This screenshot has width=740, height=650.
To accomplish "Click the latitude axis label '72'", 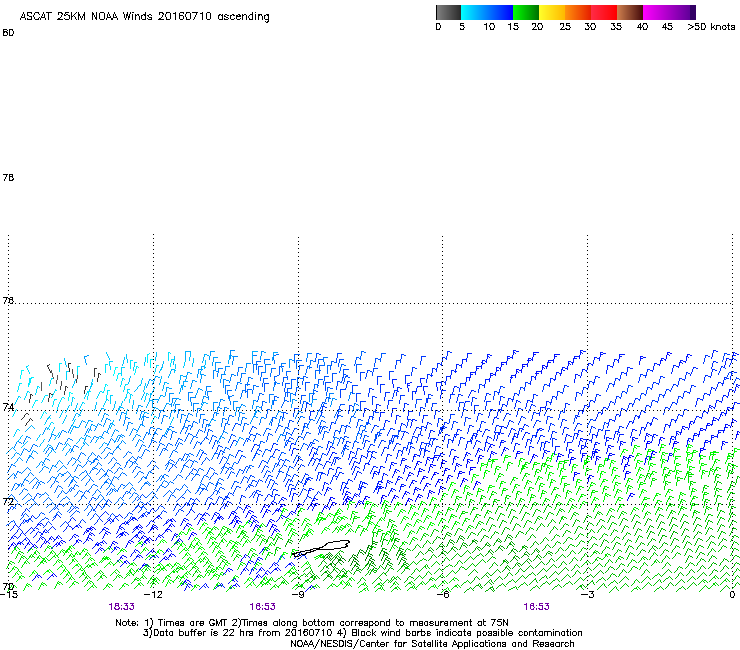I will tap(8, 501).
